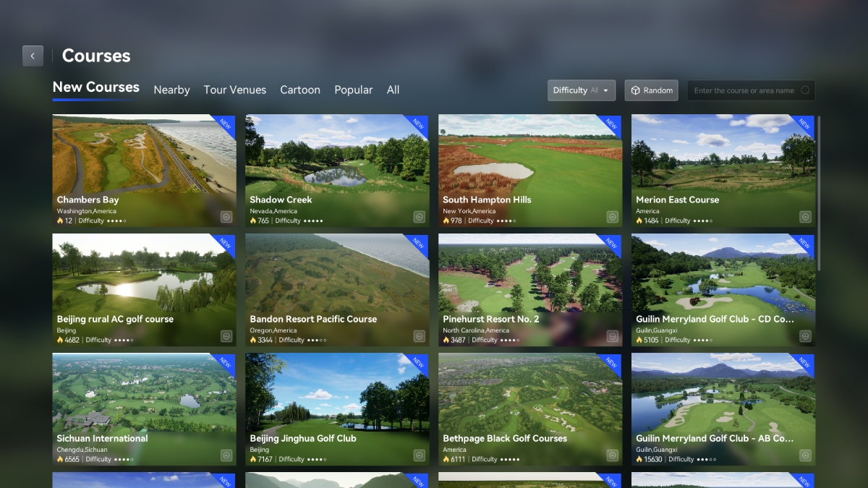
Task: Select the Cartoon courses tab
Action: pos(300,90)
